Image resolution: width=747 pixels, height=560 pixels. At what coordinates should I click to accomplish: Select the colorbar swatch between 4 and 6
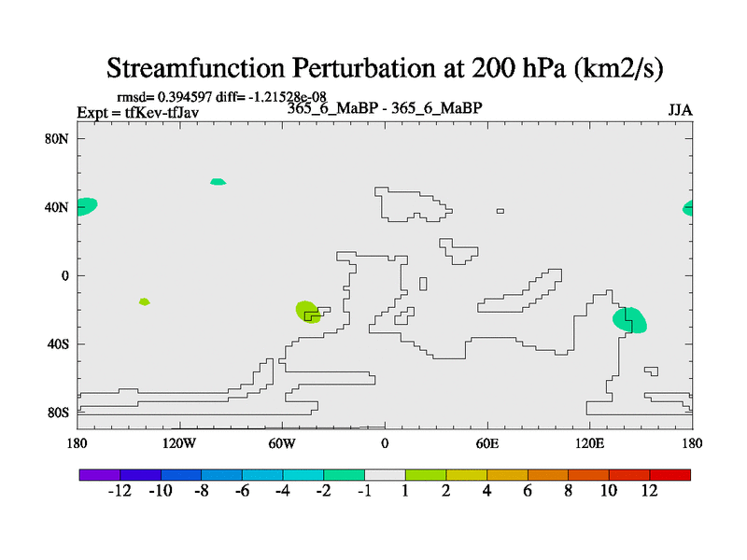[x=507, y=475]
